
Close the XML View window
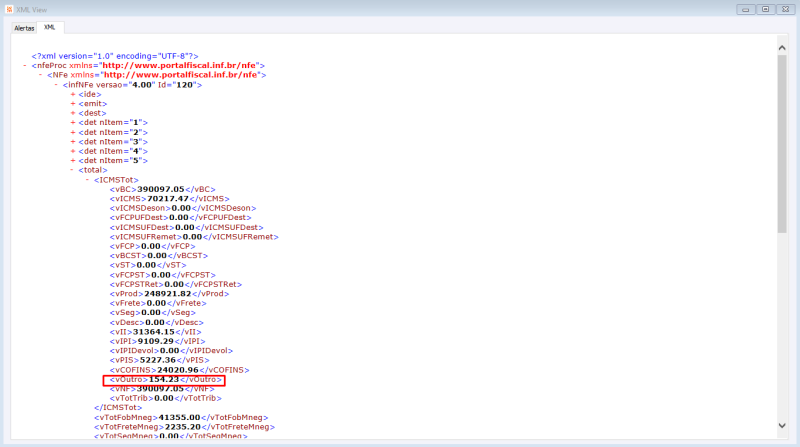pyautogui.click(x=786, y=9)
